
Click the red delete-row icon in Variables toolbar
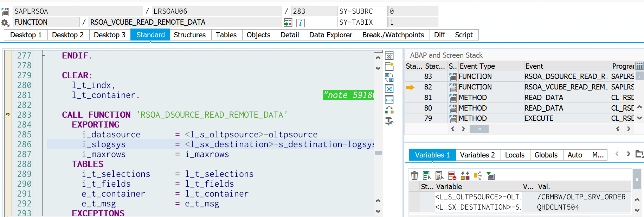(452, 175)
